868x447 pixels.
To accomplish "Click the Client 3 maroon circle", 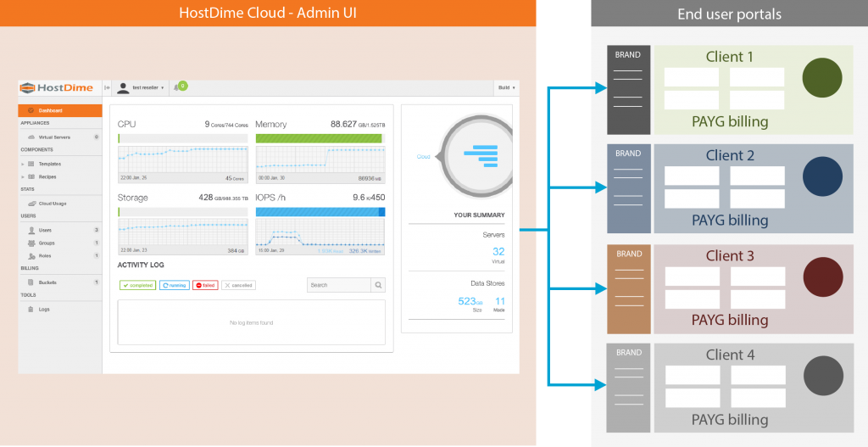I will point(823,277).
